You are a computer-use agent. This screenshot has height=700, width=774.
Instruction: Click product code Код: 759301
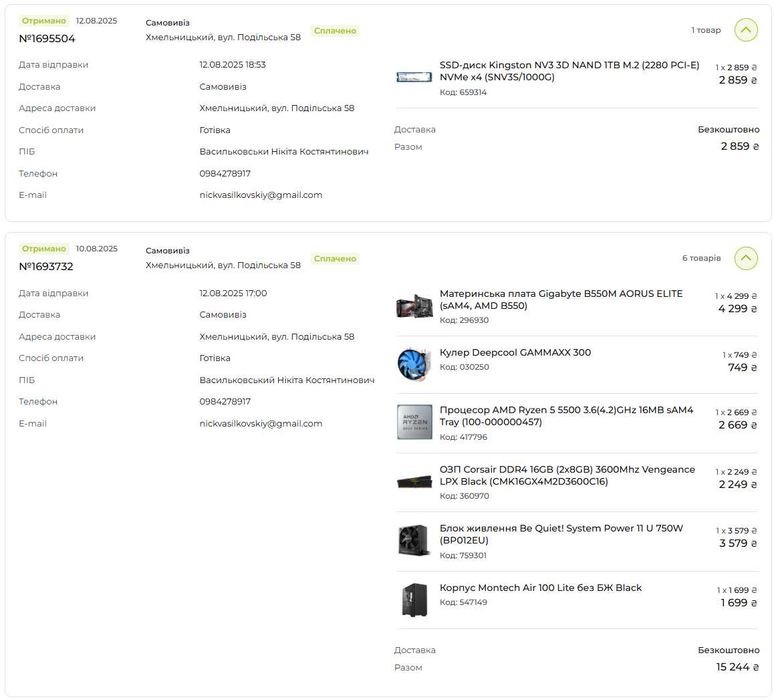pyautogui.click(x=463, y=556)
